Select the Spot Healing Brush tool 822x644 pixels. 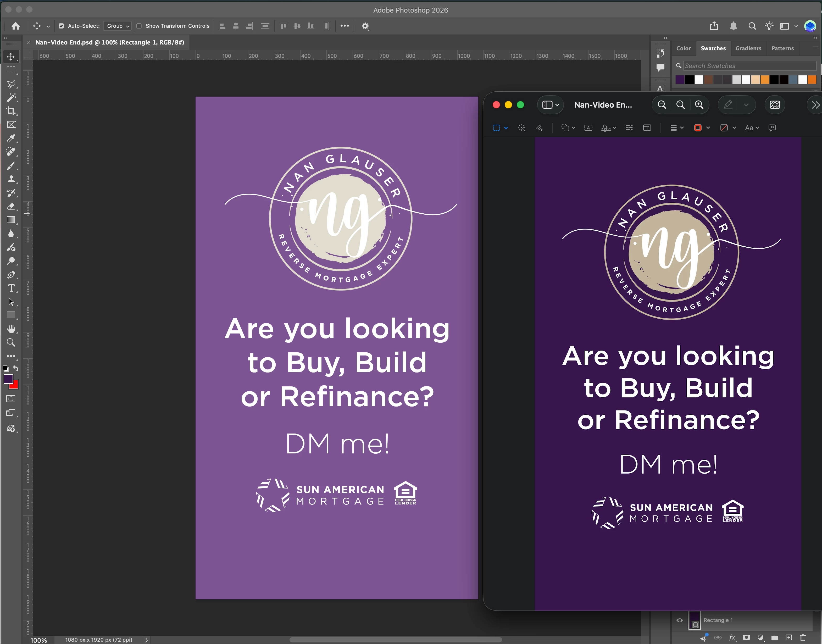pos(11,152)
